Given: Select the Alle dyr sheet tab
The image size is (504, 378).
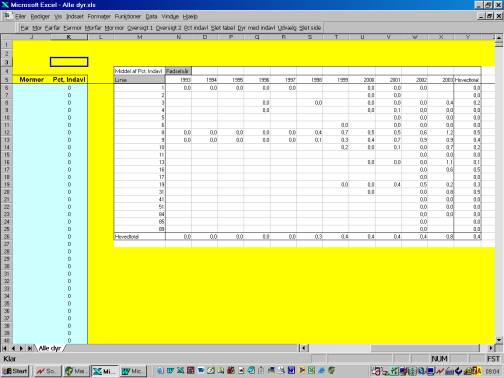Looking at the screenshot, I should click(50, 348).
